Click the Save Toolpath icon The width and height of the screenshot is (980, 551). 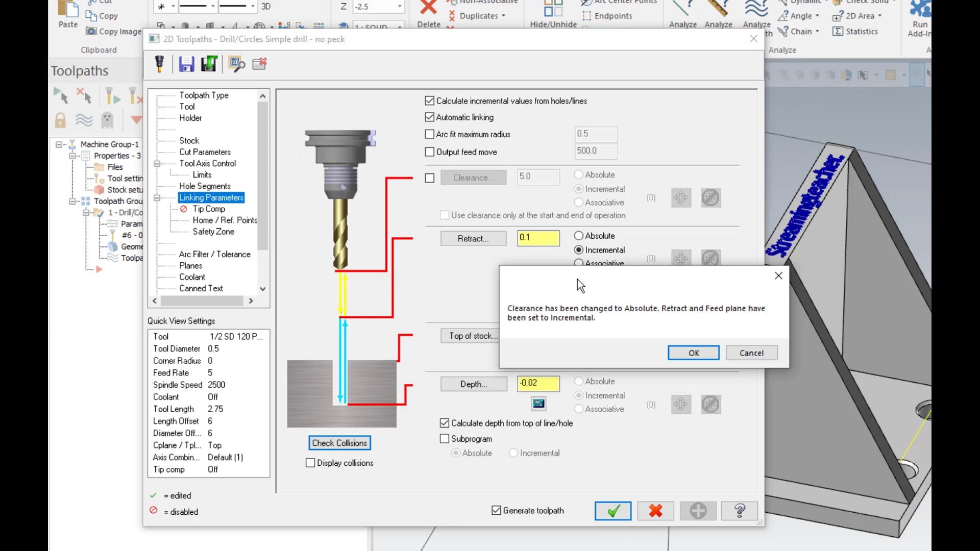pyautogui.click(x=186, y=63)
